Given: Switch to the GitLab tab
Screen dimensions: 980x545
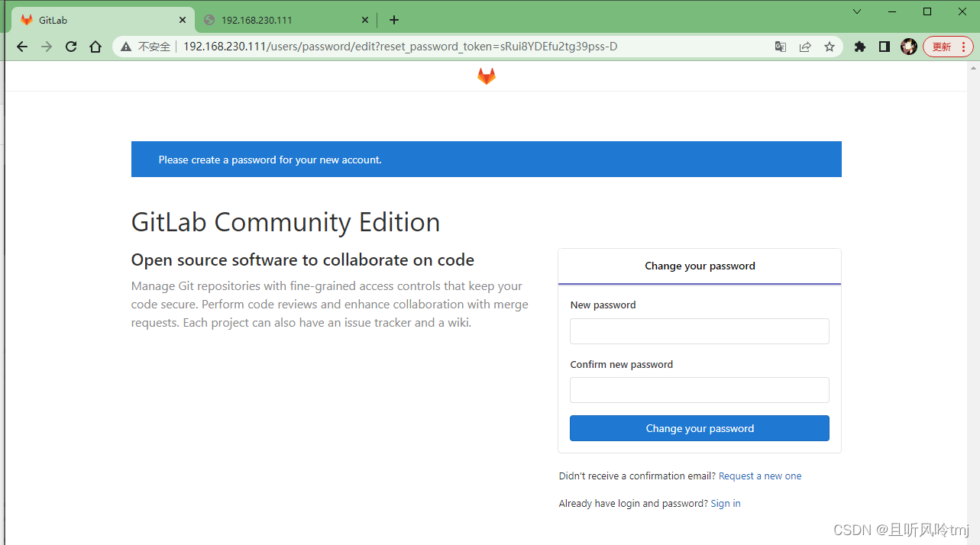Looking at the screenshot, I should pyautogui.click(x=103, y=20).
